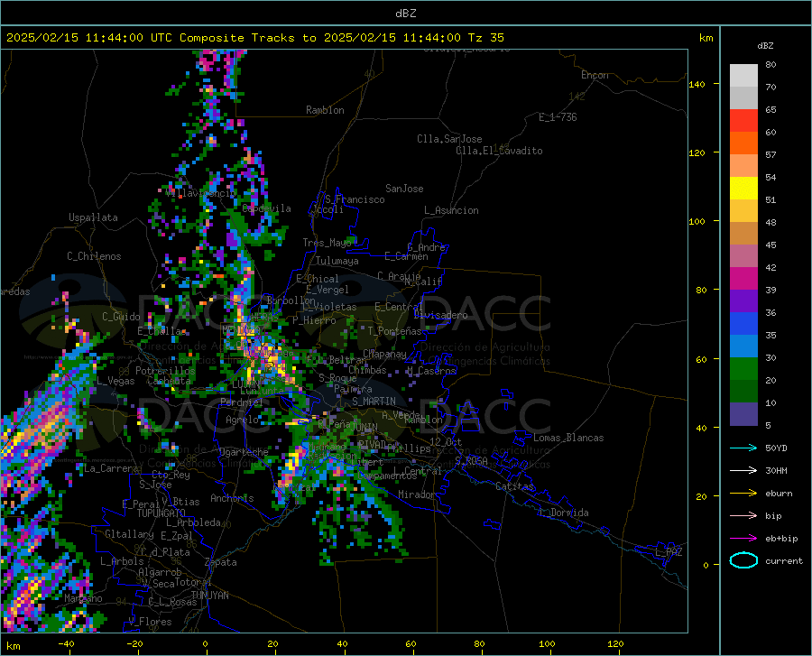Click the L_Dormida map label
The height and width of the screenshot is (656, 812).
[563, 513]
